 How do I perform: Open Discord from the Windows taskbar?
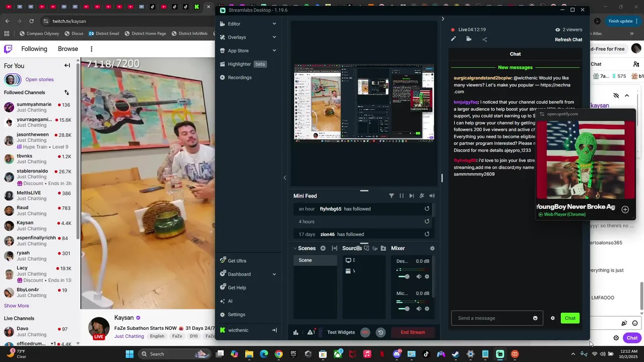click(397, 354)
